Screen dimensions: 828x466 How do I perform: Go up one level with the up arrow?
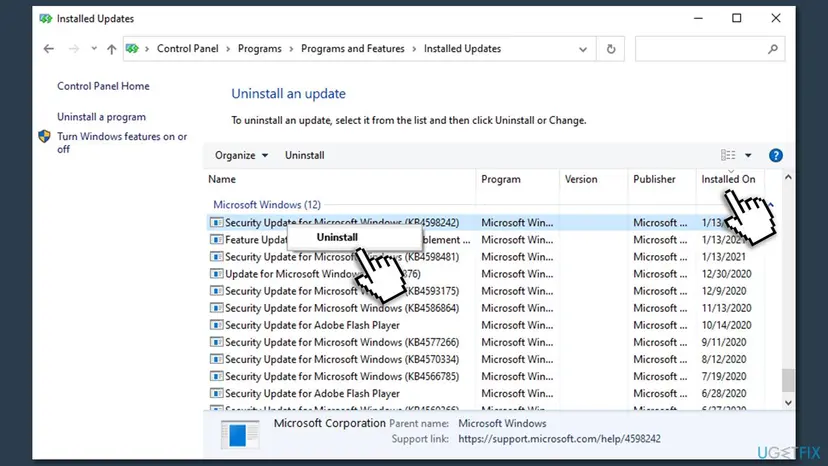111,49
